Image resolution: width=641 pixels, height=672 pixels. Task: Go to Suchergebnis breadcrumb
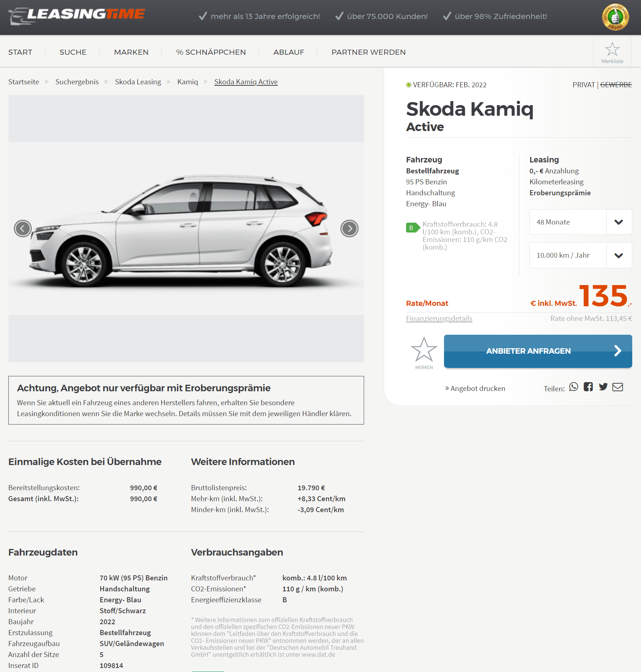click(x=77, y=82)
